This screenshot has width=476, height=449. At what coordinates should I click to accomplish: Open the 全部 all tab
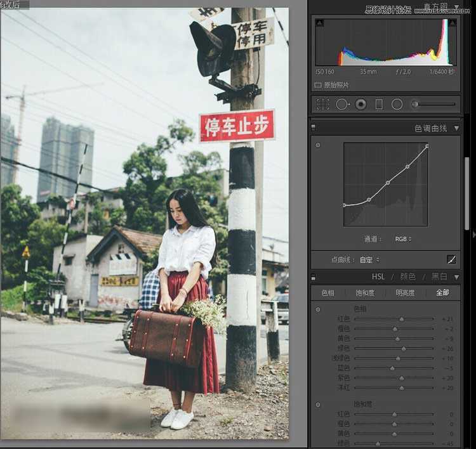coord(442,292)
